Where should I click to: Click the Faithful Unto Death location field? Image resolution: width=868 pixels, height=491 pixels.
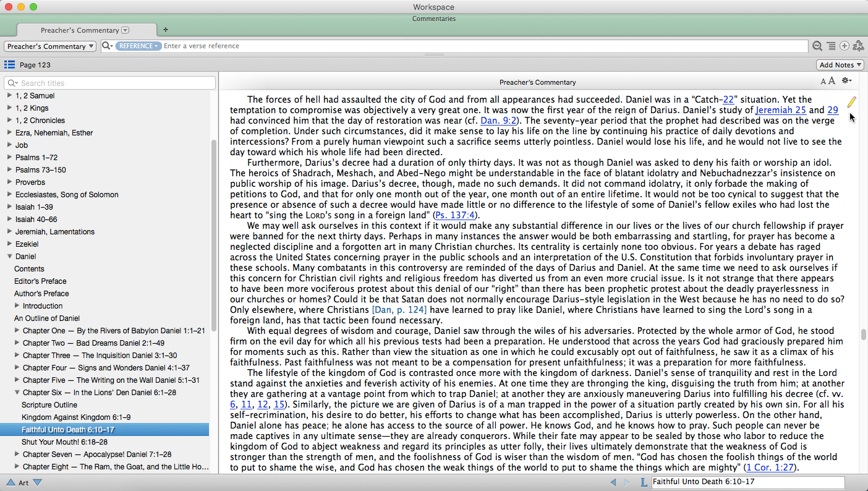748,482
